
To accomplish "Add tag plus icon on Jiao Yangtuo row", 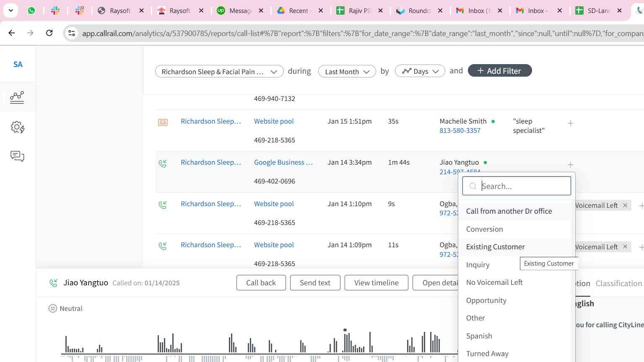I will (x=570, y=165).
